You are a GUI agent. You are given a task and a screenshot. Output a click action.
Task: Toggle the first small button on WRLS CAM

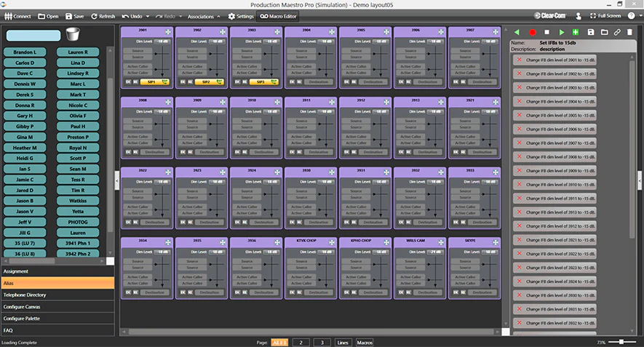click(x=401, y=292)
